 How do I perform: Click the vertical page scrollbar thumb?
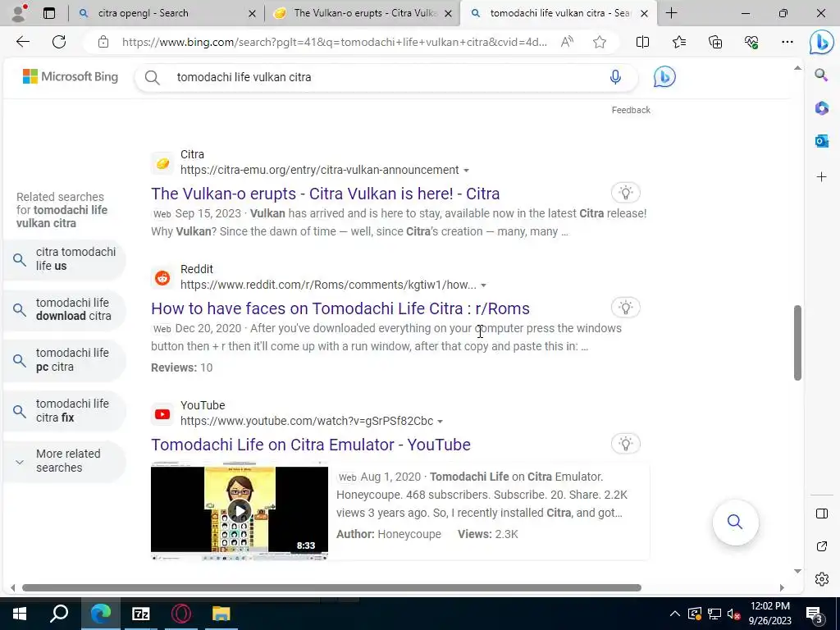tap(797, 343)
